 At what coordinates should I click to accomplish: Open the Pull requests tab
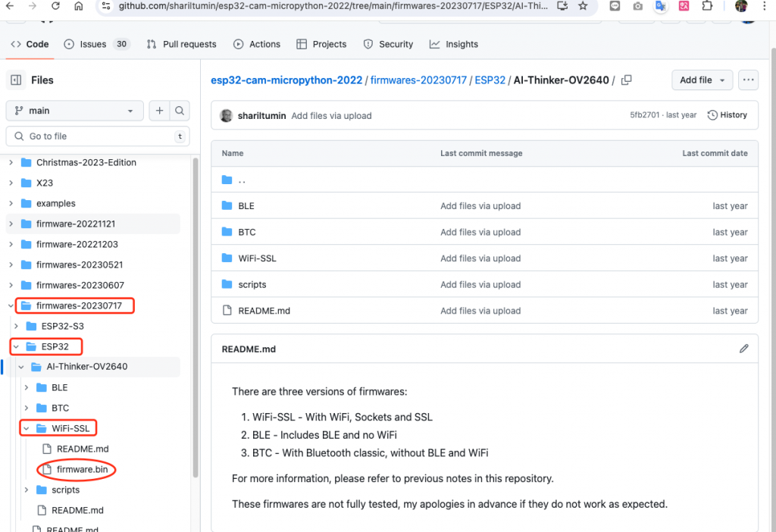[x=182, y=44]
